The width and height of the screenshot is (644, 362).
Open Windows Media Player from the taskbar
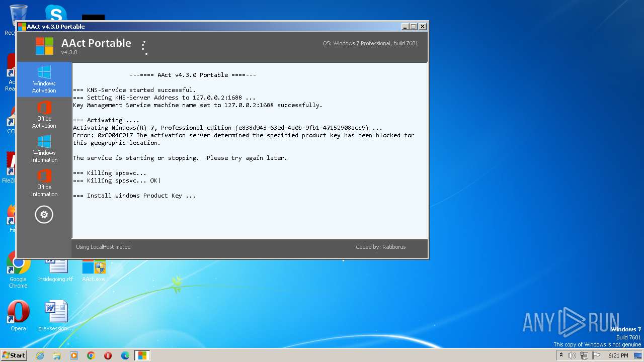[x=74, y=355]
